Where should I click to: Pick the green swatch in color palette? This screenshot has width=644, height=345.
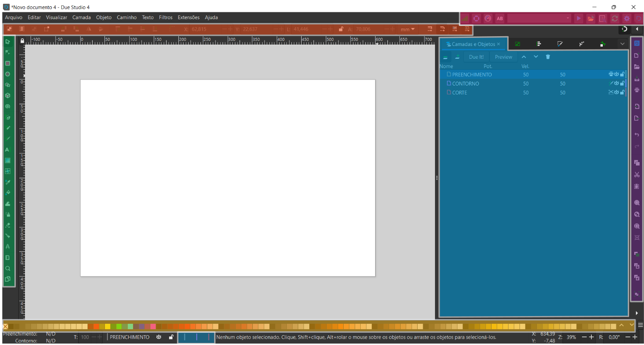coord(119,326)
